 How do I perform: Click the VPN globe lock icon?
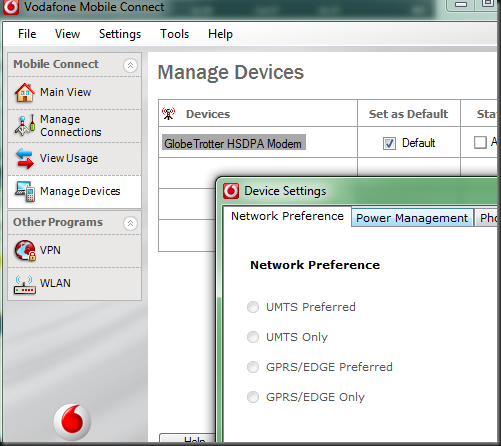click(25, 250)
